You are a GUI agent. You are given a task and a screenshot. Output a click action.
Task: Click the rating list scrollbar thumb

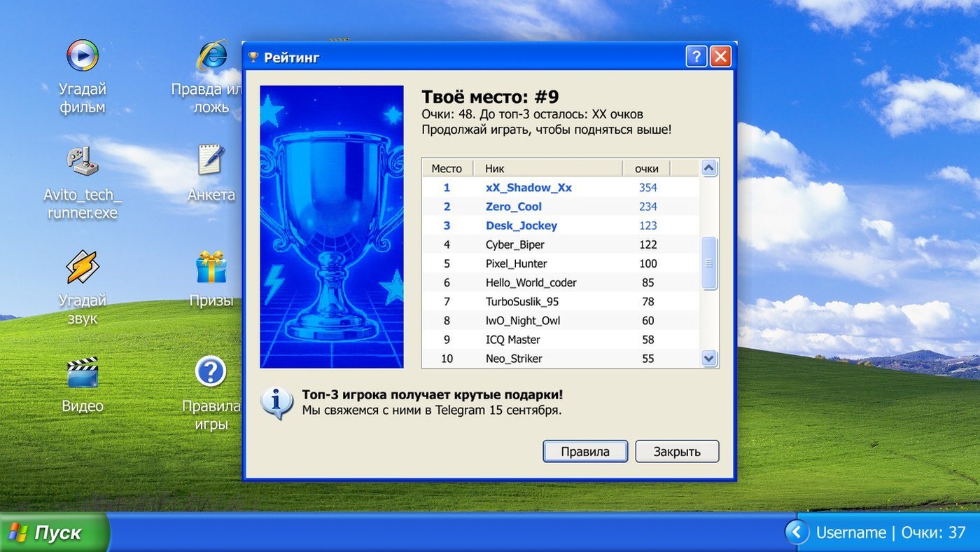[710, 263]
